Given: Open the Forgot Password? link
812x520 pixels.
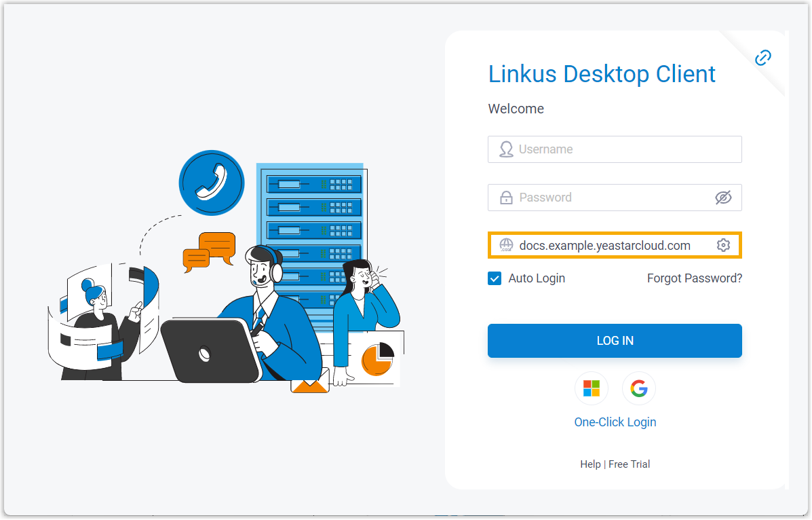Looking at the screenshot, I should pos(694,278).
